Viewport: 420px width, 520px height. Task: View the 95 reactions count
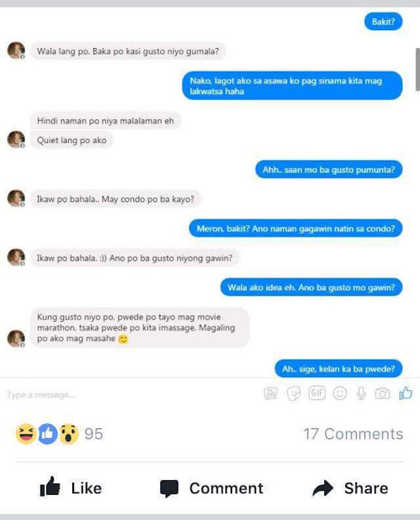[x=93, y=434]
